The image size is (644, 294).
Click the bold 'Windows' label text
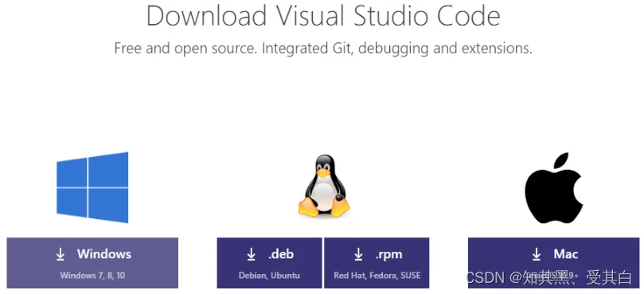[x=104, y=254]
